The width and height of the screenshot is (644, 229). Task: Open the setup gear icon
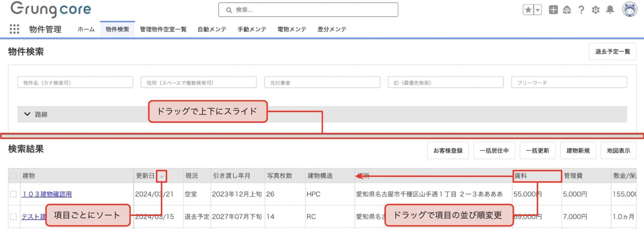(x=596, y=10)
